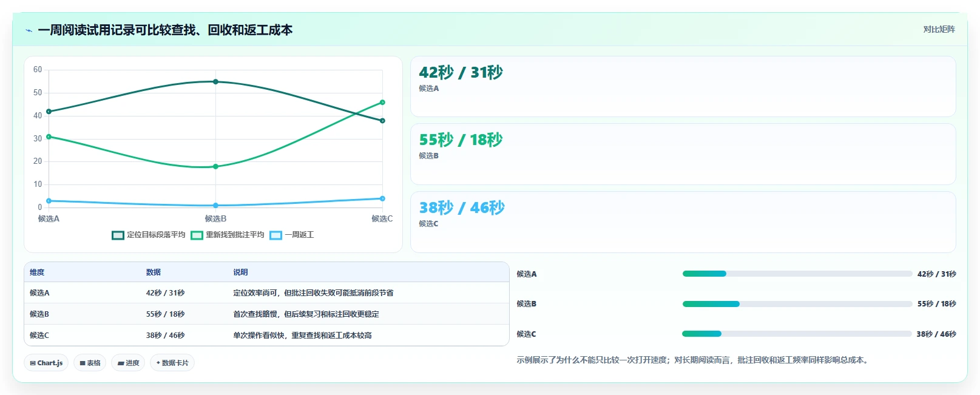Click the 候选B progress bar
The image size is (980, 395).
[797, 304]
